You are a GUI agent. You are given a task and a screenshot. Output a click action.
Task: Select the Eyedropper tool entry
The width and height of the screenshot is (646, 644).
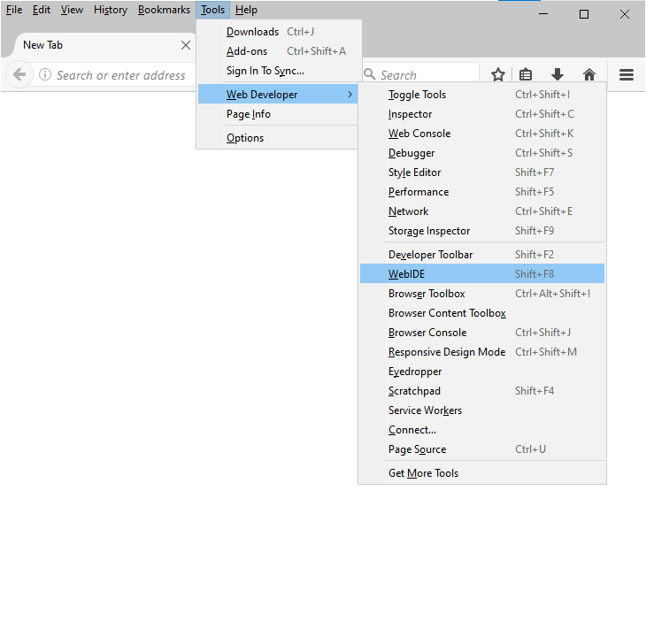point(482,372)
